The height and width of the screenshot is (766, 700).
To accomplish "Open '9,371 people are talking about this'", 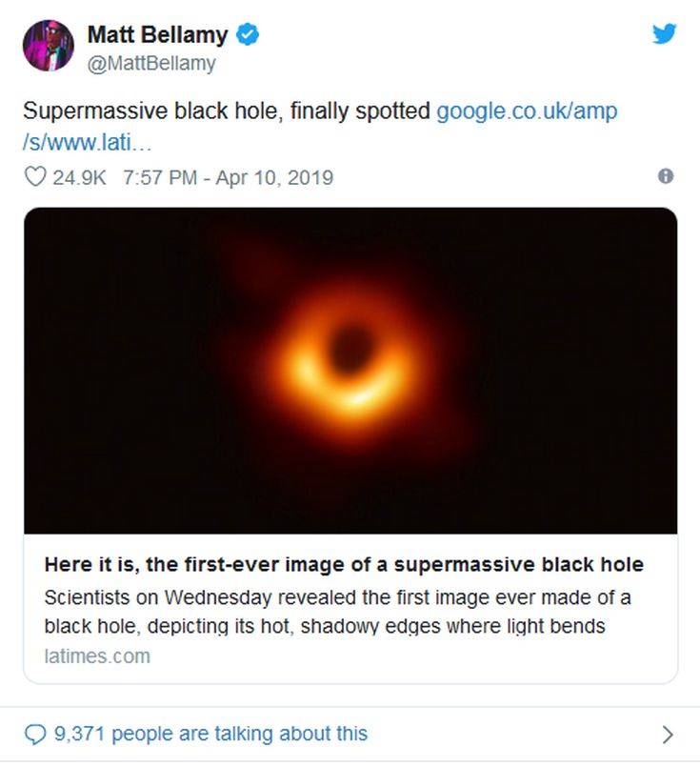I will (210, 734).
